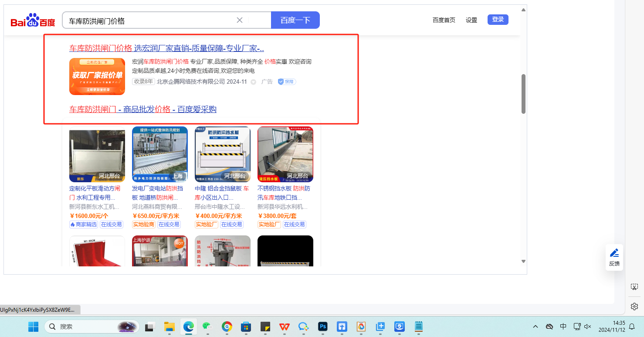
Task: Open 百度首页 in the top navigation
Action: (444, 20)
